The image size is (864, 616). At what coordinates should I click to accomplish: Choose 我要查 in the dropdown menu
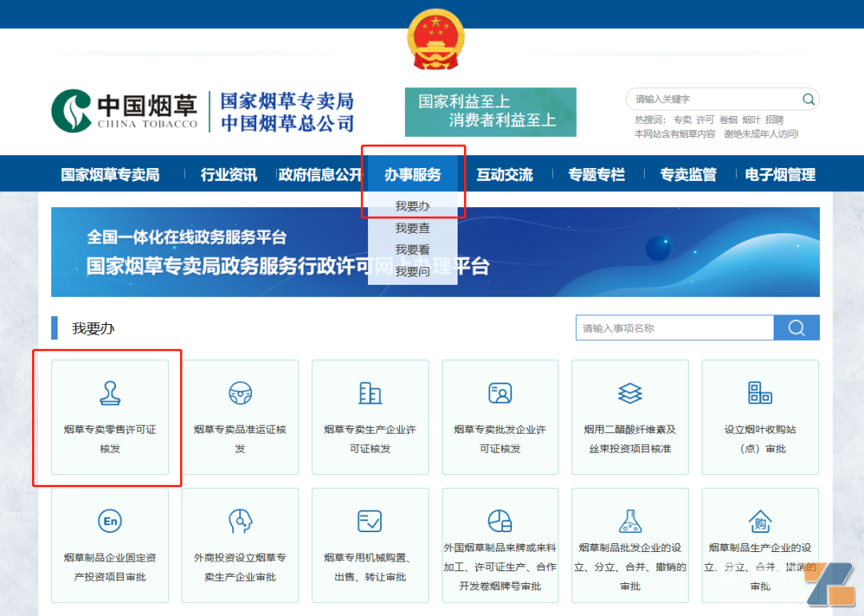point(412,228)
